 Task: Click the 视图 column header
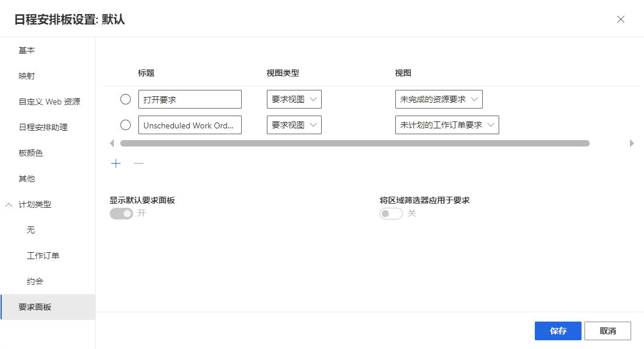point(403,73)
